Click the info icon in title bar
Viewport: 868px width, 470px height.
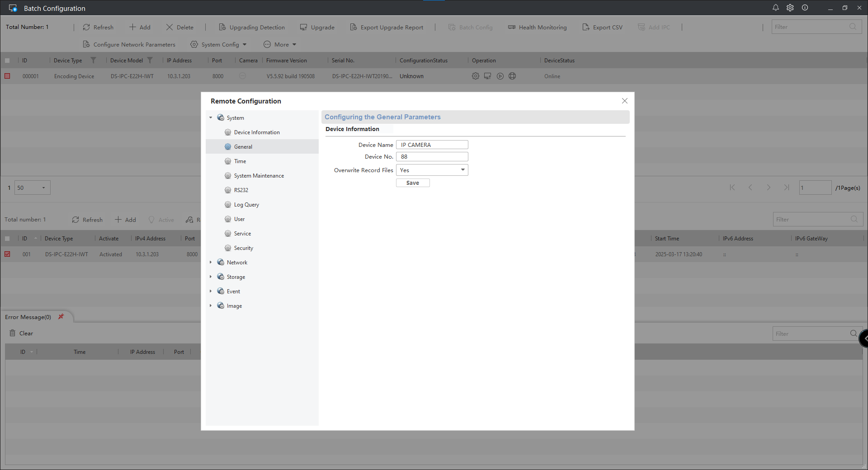[805, 8]
